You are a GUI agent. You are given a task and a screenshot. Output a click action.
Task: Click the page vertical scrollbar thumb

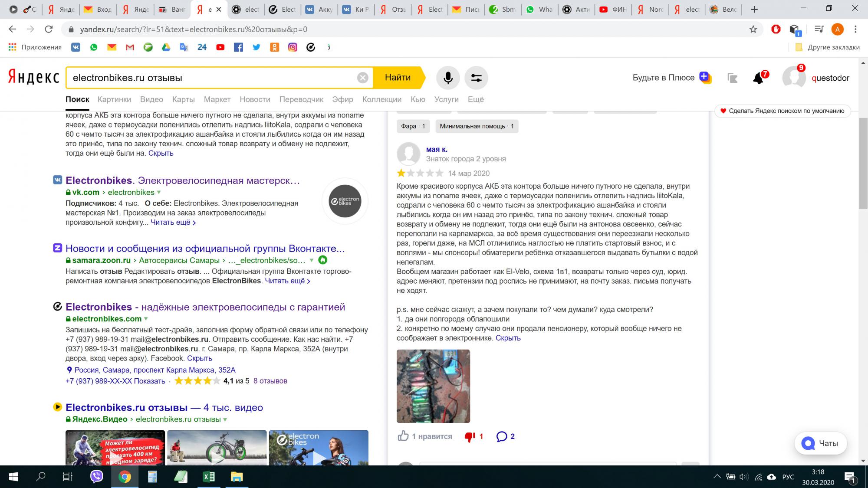(863, 163)
